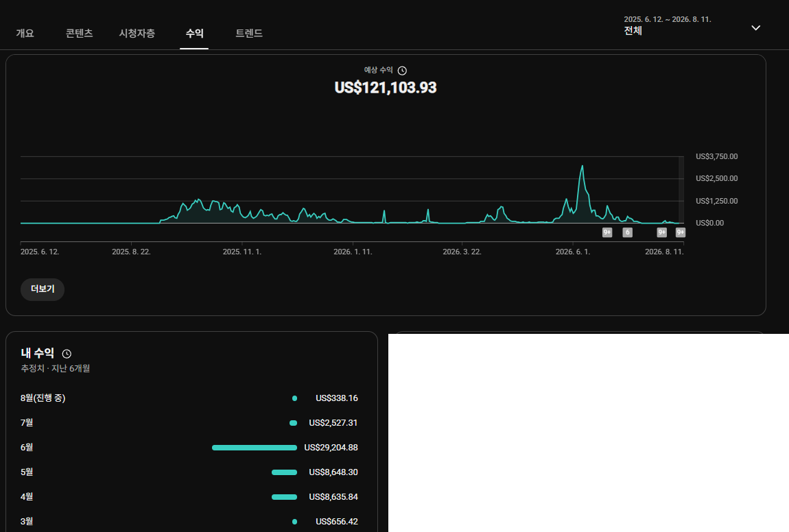
Task: Click the 더보기 button
Action: (43, 289)
